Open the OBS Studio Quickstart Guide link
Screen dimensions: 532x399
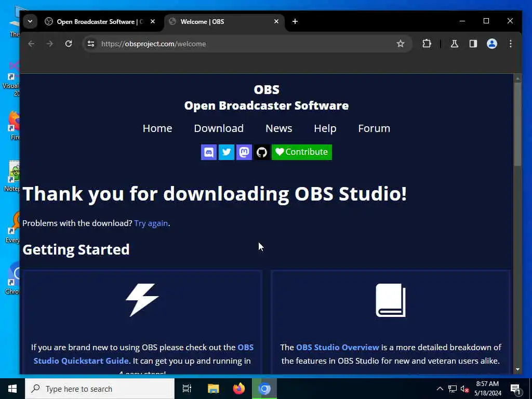(143, 354)
